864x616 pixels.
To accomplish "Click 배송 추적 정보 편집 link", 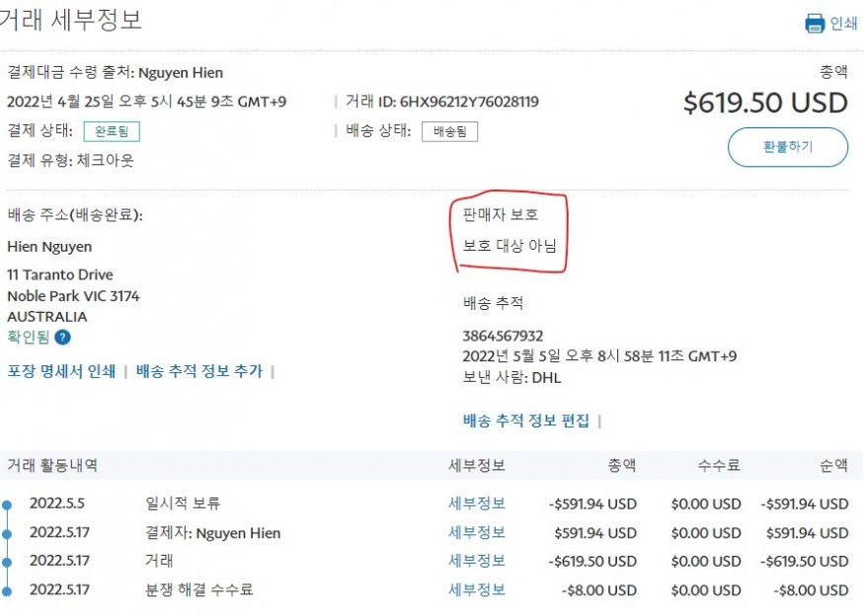I will point(525,421).
